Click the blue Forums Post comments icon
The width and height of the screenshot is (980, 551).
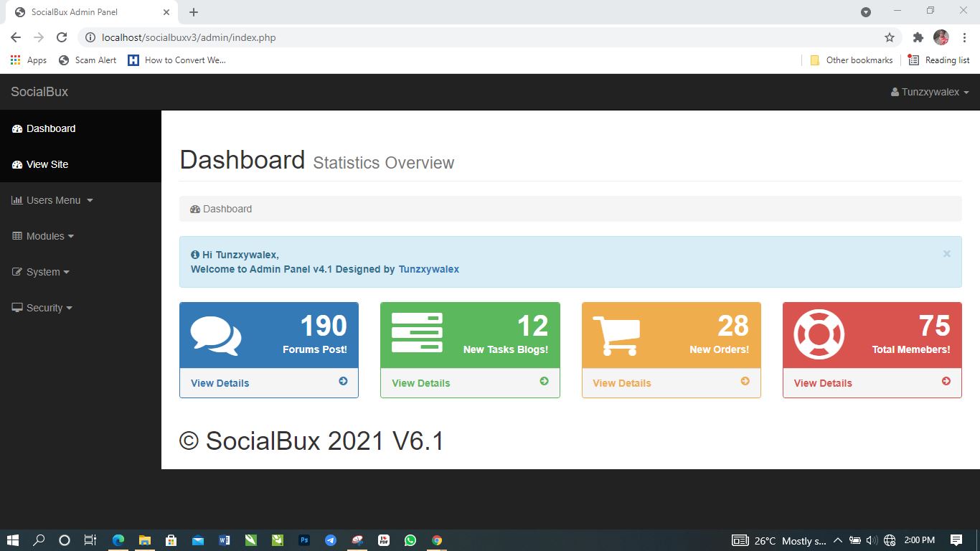click(x=216, y=335)
